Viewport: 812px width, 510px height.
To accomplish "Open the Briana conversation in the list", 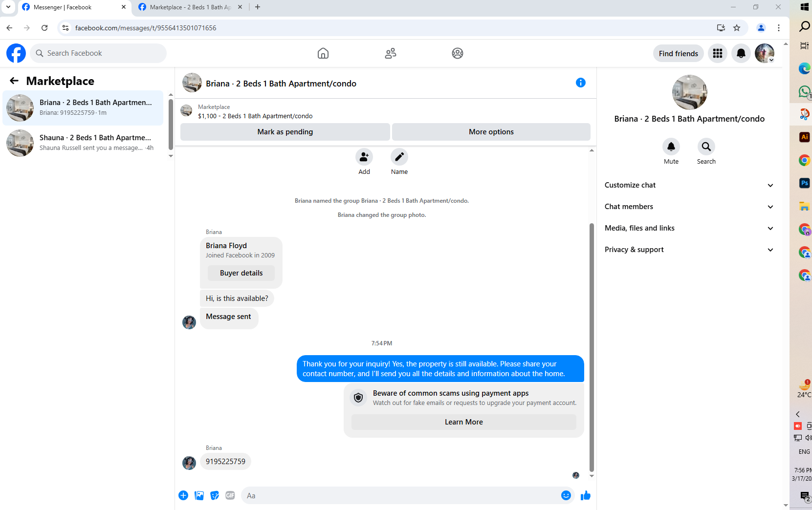I will pyautogui.click(x=83, y=107).
